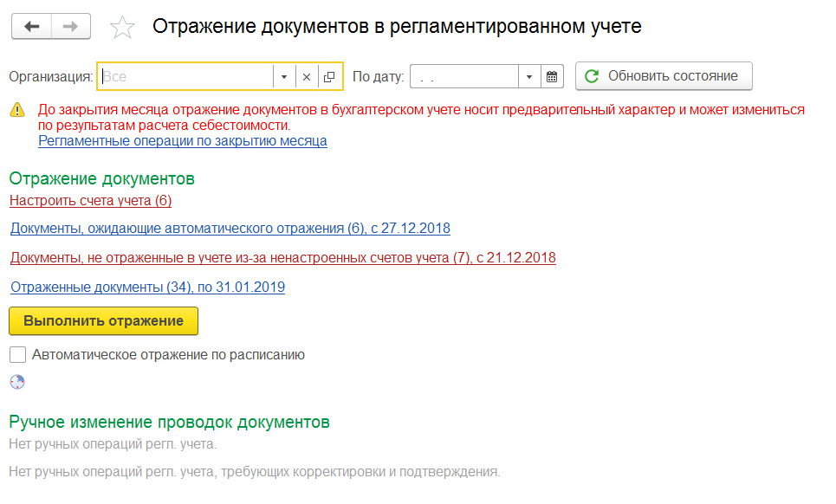
Task: Open Отраженные документы (34) link
Action: 147,288
